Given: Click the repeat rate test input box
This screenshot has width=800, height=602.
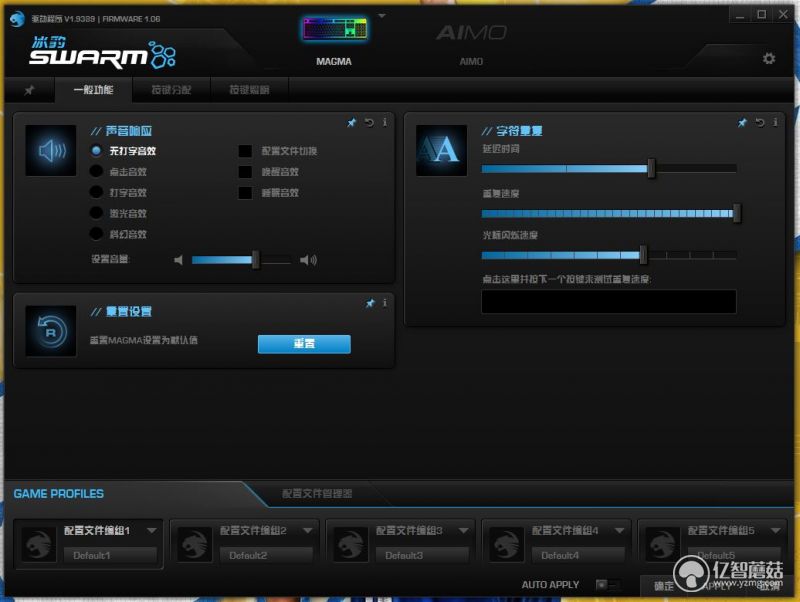Looking at the screenshot, I should 609,302.
